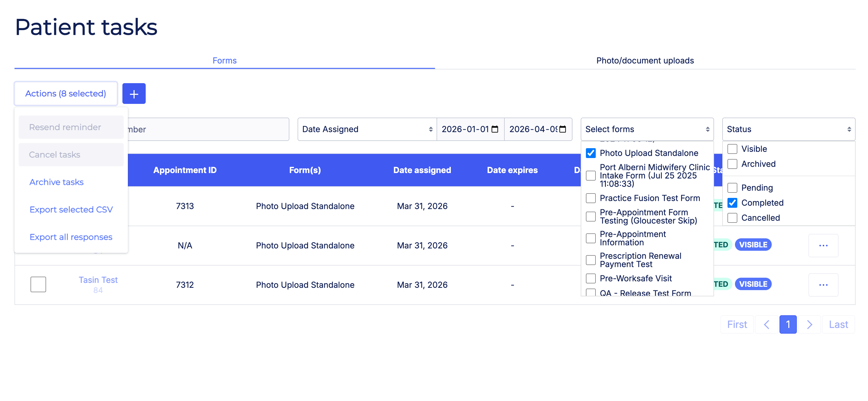Screen dimensions: 868x401
Task: Uncheck the Completed status filter
Action: pos(732,203)
